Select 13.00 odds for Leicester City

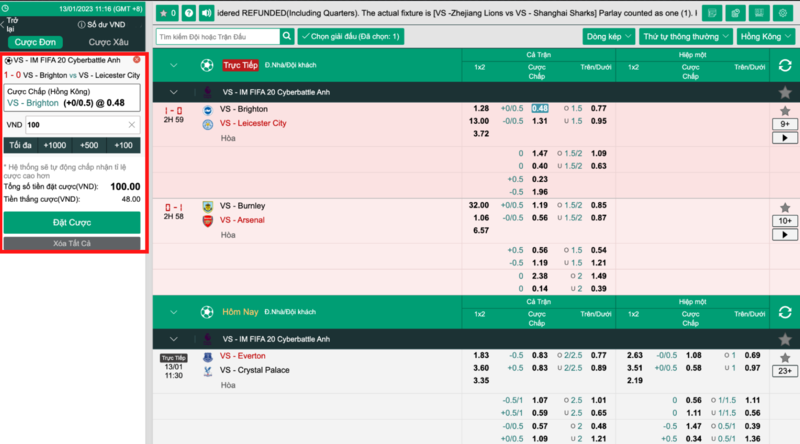(479, 121)
